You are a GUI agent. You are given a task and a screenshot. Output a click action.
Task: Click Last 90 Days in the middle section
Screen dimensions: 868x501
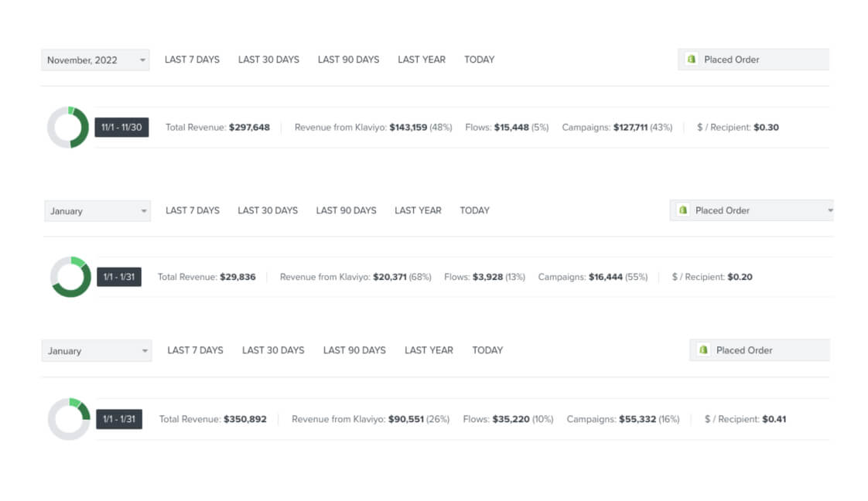(346, 210)
